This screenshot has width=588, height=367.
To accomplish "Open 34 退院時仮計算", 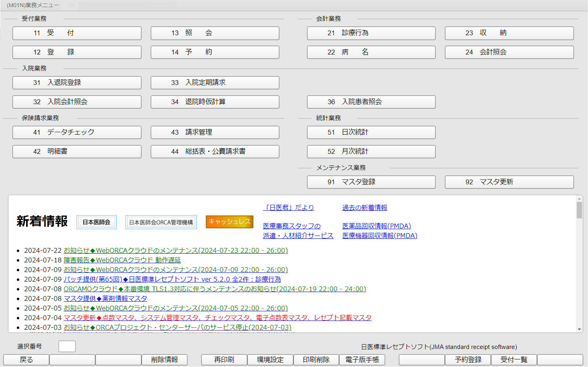I will tap(215, 102).
